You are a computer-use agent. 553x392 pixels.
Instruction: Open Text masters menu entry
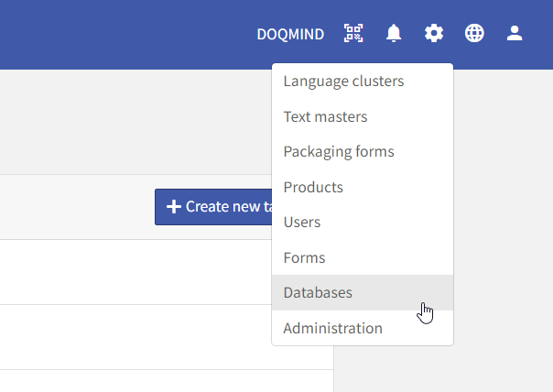[325, 117]
